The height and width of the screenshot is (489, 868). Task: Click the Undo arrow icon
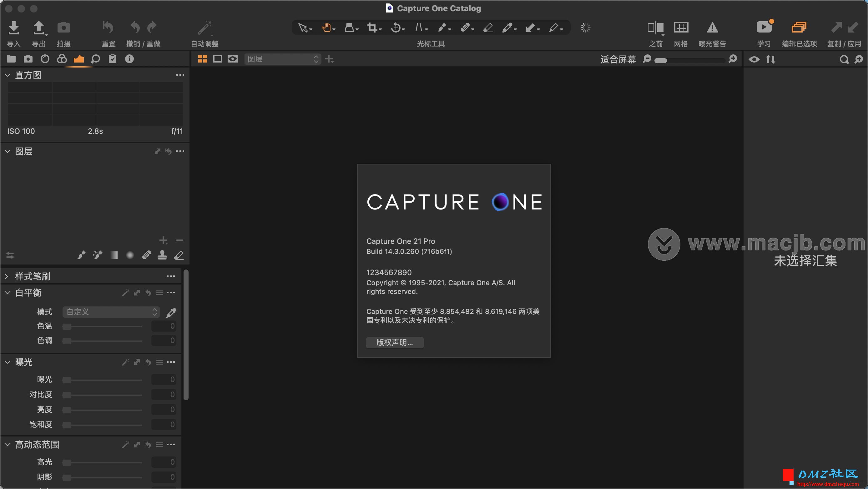[x=135, y=27]
